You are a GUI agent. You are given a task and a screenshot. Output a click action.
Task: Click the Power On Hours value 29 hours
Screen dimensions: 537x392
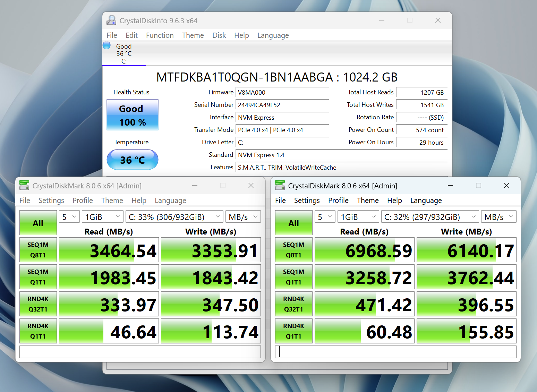(x=421, y=142)
